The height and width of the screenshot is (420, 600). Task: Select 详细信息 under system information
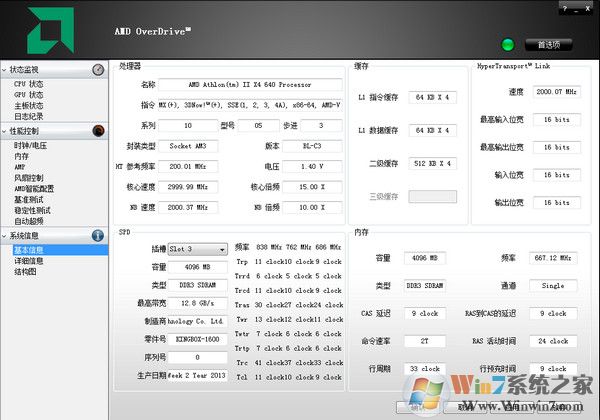point(29,260)
